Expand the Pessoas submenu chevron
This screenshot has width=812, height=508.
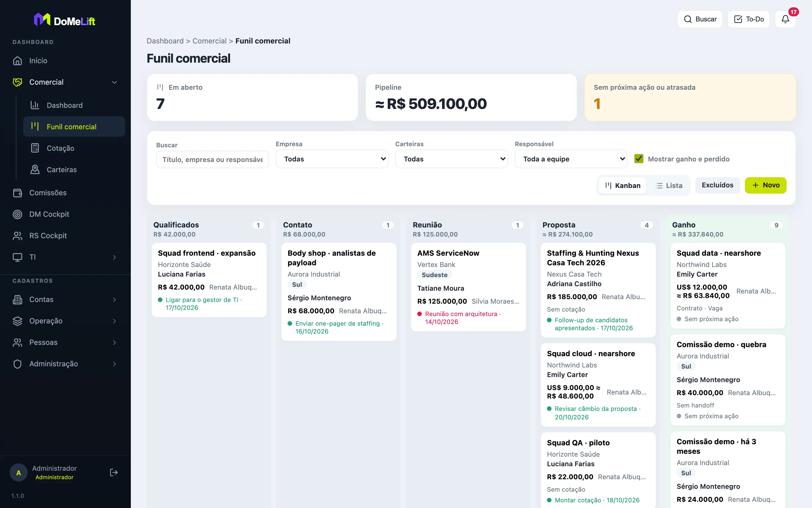pyautogui.click(x=114, y=343)
